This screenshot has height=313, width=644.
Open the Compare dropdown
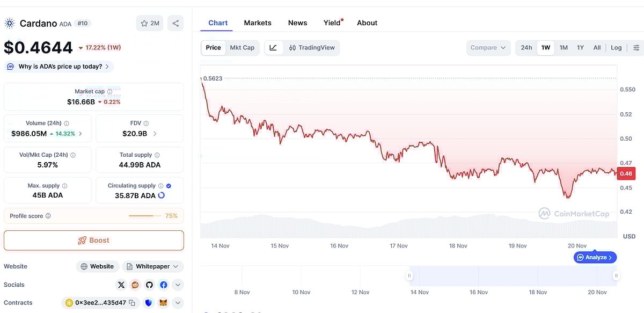[x=488, y=48]
